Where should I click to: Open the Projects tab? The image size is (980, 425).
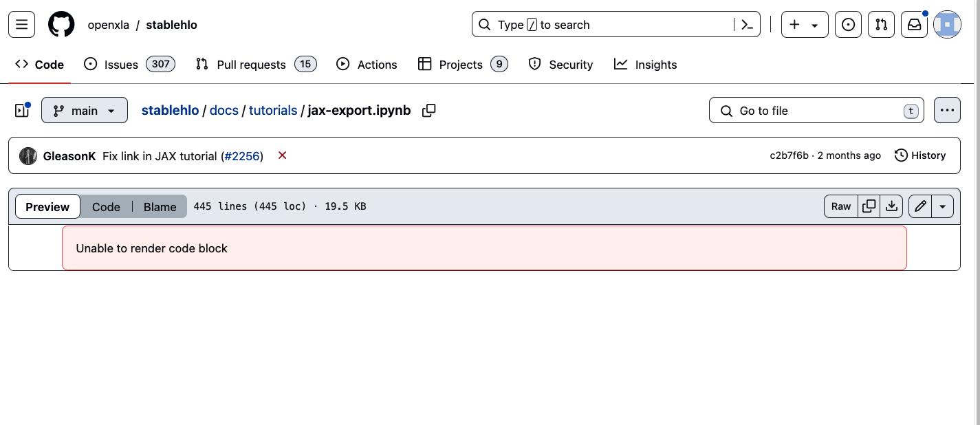click(463, 65)
